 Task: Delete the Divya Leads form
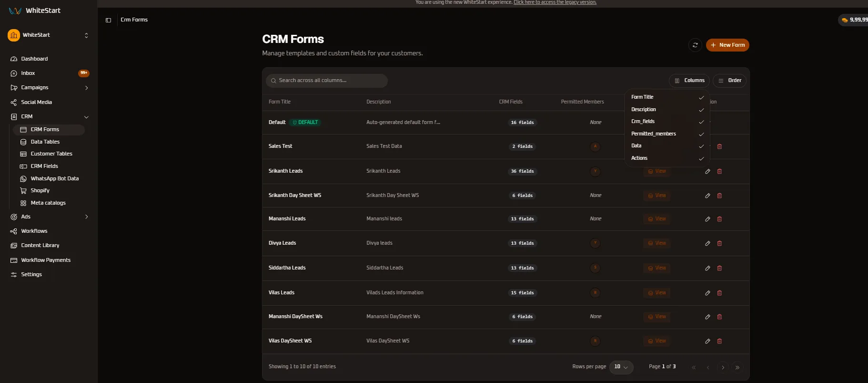point(719,243)
